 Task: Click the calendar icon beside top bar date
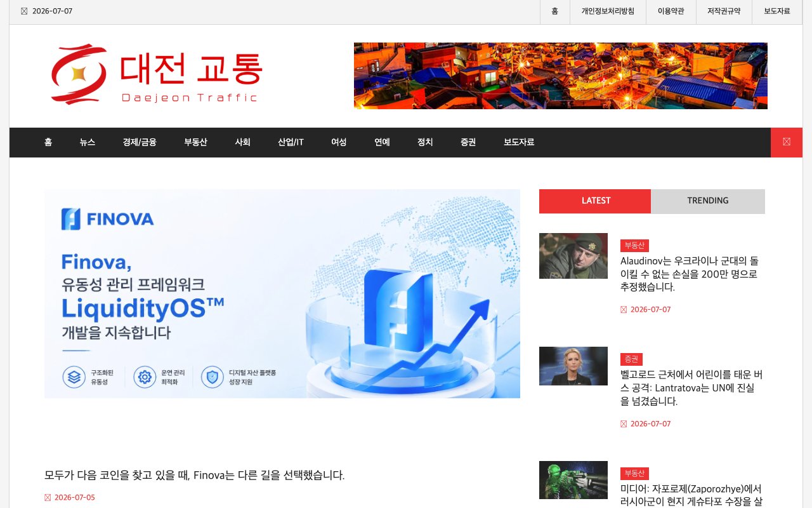pyautogui.click(x=24, y=11)
